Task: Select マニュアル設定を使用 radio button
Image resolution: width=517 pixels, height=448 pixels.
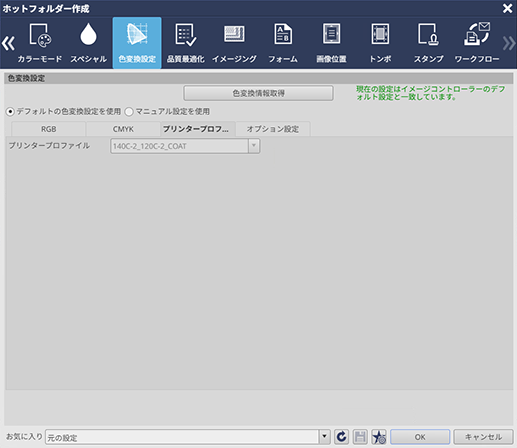Action: (x=129, y=112)
